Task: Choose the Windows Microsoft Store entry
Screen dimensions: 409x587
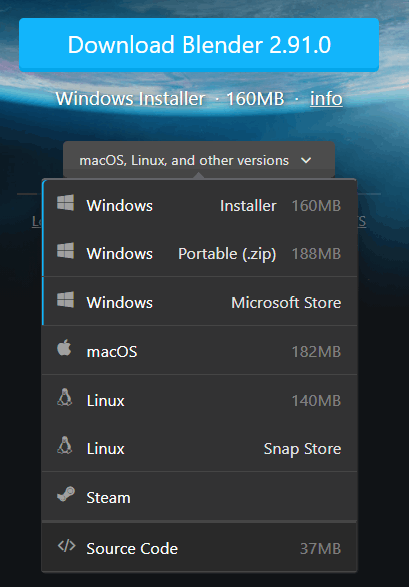Action: 199,301
